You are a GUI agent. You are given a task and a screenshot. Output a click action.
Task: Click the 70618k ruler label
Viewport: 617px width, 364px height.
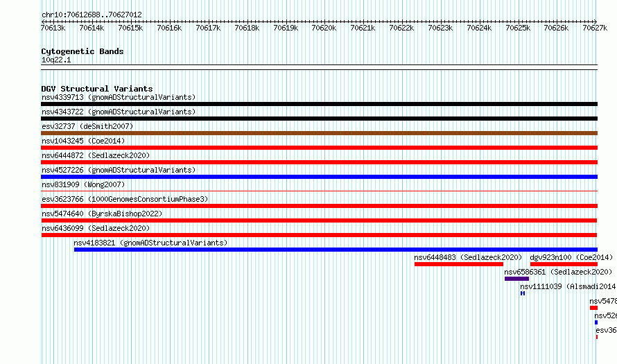[247, 28]
